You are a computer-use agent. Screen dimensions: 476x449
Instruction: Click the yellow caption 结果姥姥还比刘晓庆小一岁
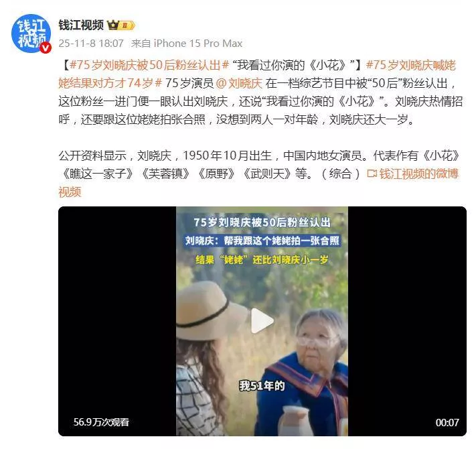pyautogui.click(x=262, y=260)
